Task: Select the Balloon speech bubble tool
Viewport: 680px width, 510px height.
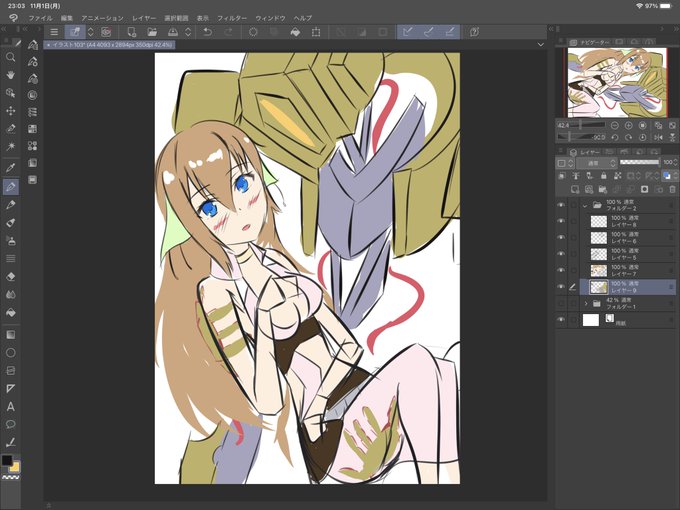Action: 11,424
